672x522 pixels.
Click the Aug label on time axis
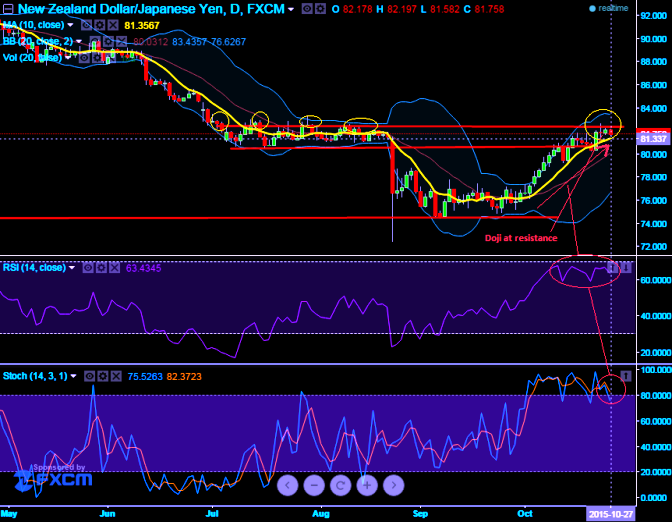[321, 513]
